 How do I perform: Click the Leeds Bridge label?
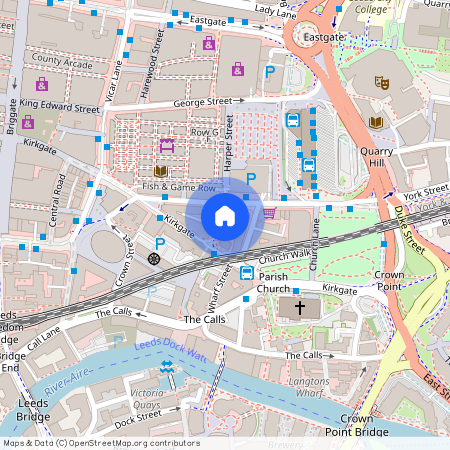pyautogui.click(x=33, y=410)
